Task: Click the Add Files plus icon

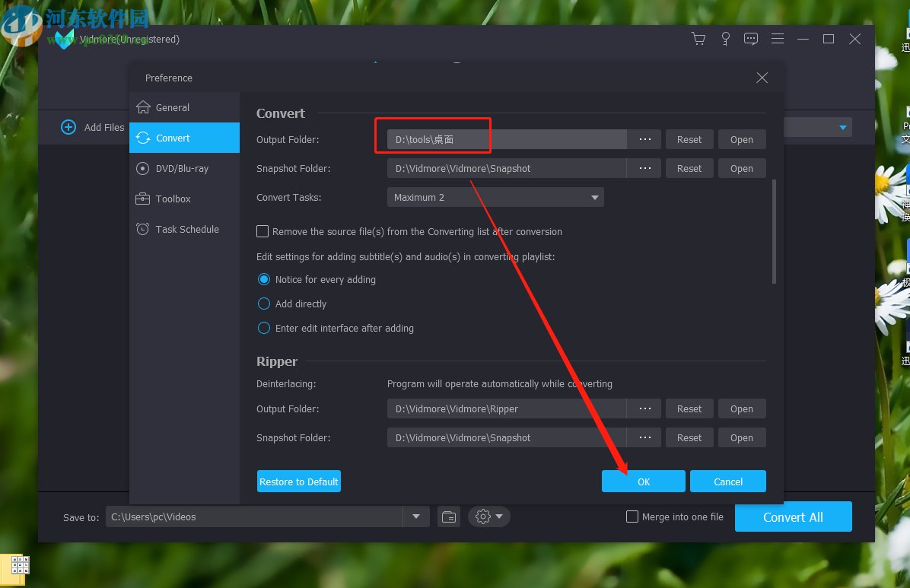Action: 68,127
